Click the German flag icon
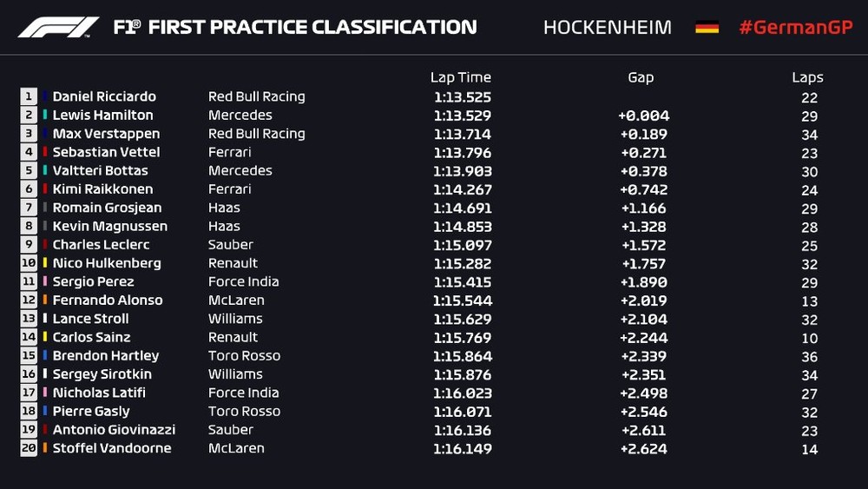Image resolution: width=868 pixels, height=489 pixels. click(707, 27)
